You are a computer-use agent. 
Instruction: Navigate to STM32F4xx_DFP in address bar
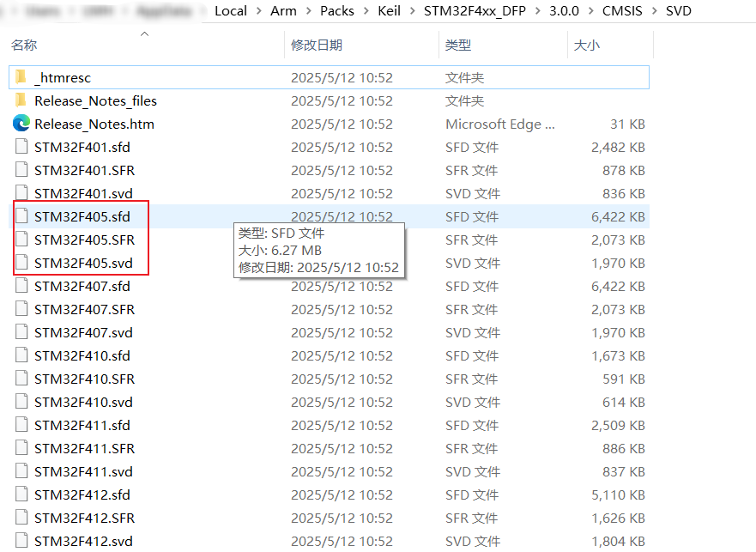[x=475, y=11]
